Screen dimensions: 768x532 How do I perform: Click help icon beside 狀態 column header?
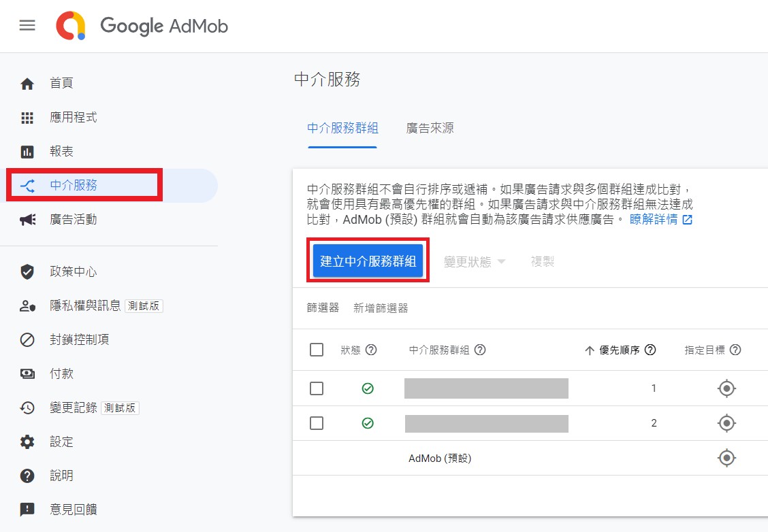click(x=371, y=350)
